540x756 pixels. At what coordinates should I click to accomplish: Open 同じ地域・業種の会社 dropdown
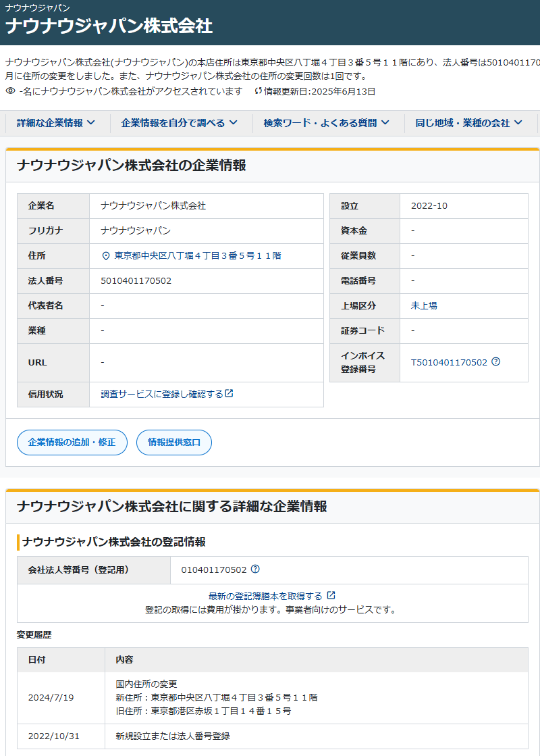click(x=469, y=123)
